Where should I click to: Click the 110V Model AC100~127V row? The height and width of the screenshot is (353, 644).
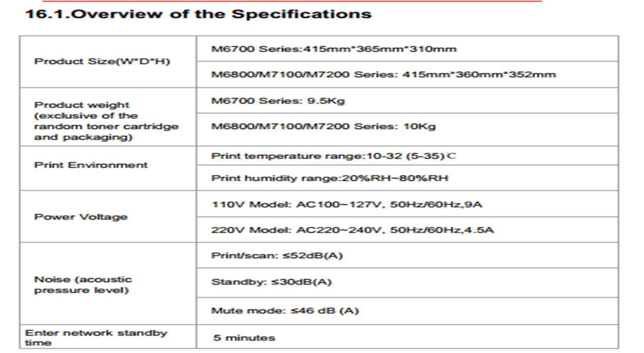pos(407,204)
